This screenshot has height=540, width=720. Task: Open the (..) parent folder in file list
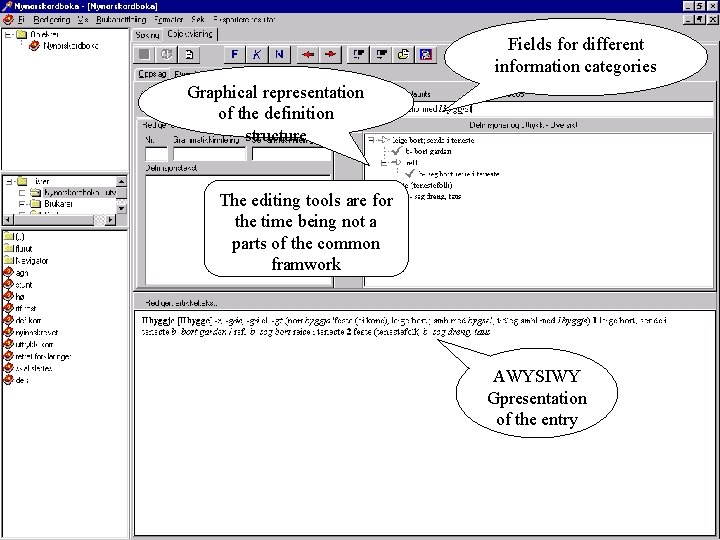14,236
